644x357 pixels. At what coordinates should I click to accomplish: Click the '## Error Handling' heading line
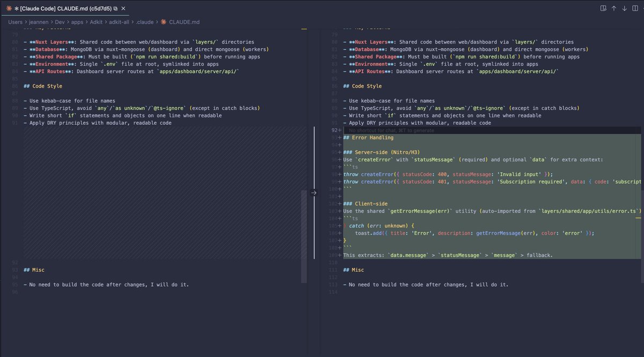coord(368,138)
